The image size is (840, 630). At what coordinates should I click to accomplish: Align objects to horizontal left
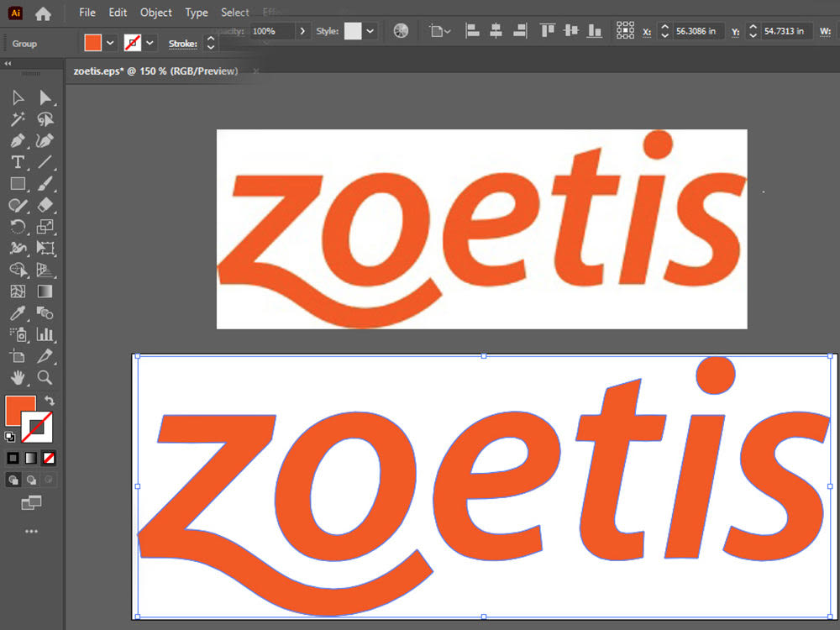point(472,30)
